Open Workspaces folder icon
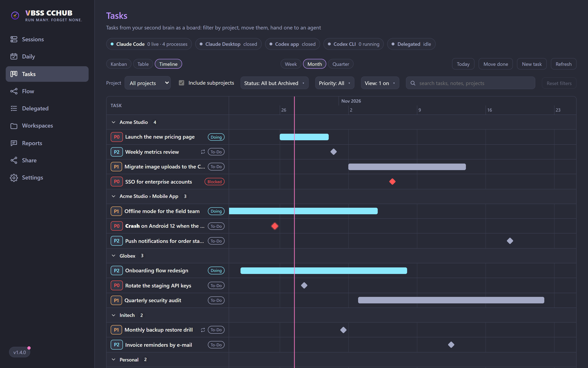 point(14,126)
